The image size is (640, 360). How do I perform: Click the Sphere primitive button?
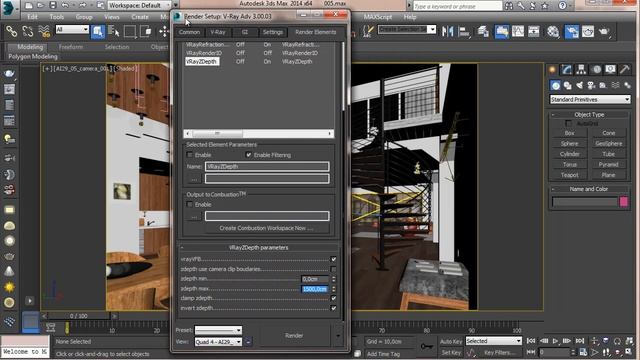pyautogui.click(x=569, y=144)
